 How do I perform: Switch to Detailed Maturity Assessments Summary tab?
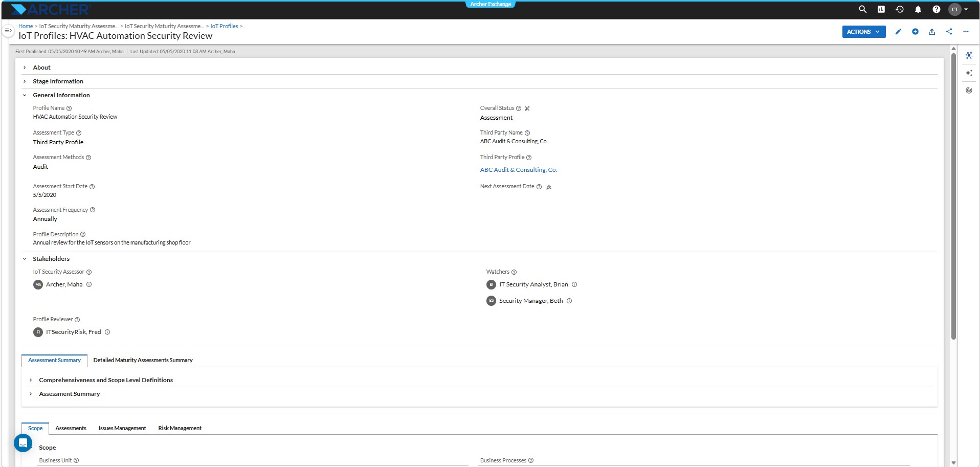click(143, 360)
